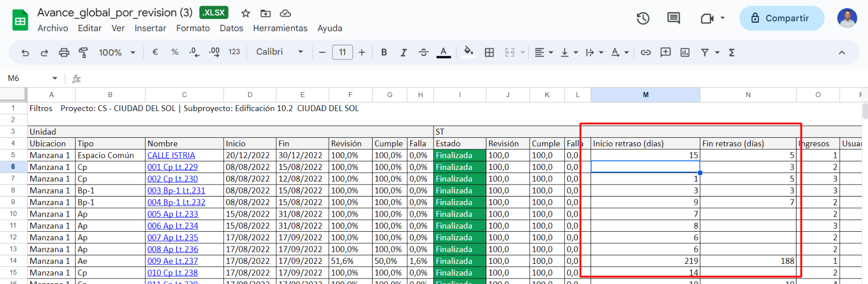Open the Name box dropdown arrow
Image resolution: width=868 pixels, height=284 pixels.
point(55,78)
